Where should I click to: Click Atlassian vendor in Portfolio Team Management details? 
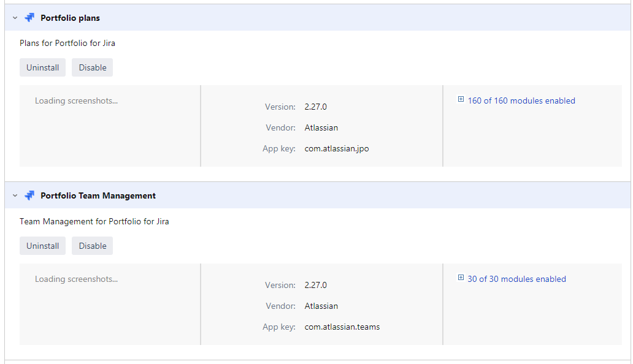[x=321, y=306]
